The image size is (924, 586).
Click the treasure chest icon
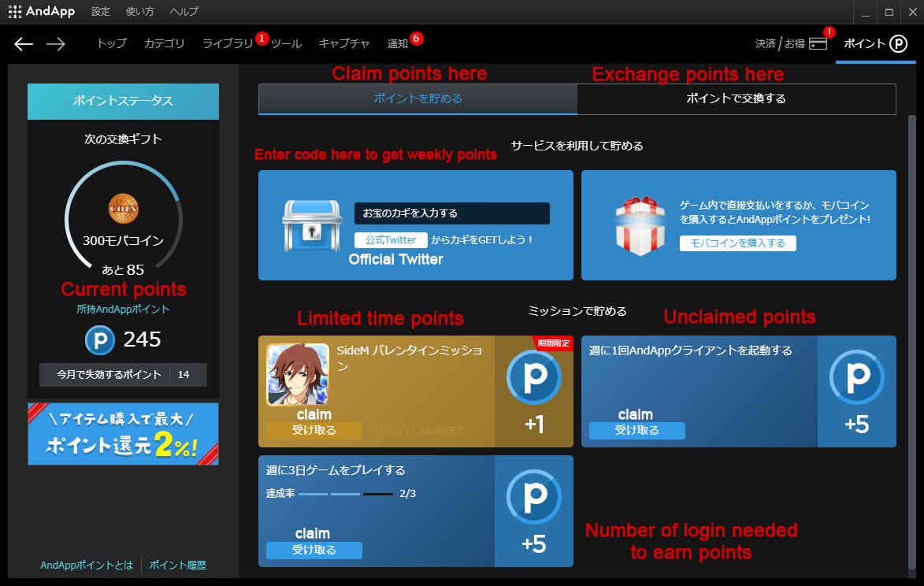tap(311, 225)
